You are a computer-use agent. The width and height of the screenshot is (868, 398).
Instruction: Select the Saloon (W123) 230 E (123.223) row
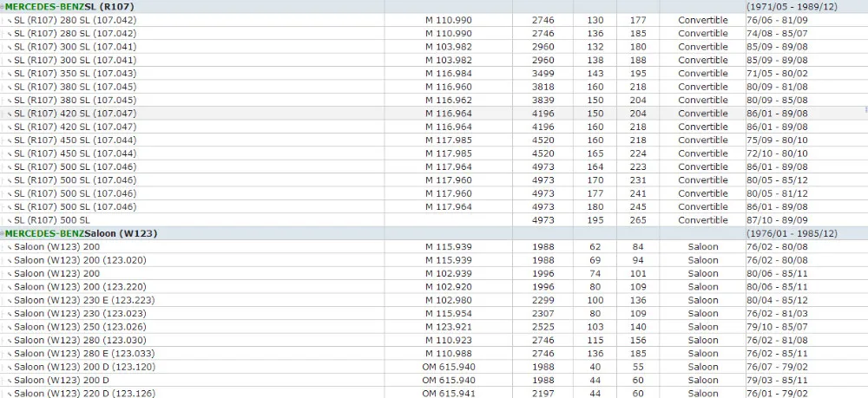click(434, 300)
